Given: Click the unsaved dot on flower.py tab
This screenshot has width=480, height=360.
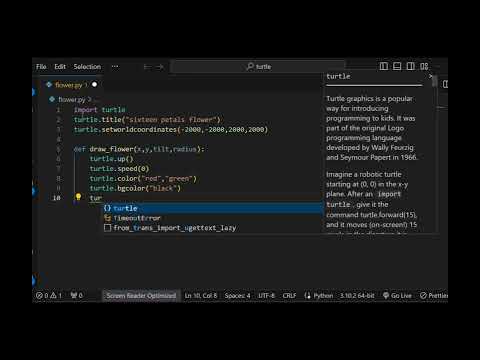Looking at the screenshot, I should [x=95, y=85].
